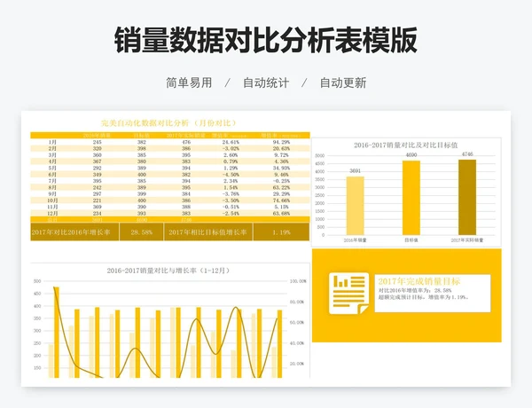Viewport: 532px width, 408px height.
Task: Click the 320 value in the 2月 row
Action: (x=97, y=148)
